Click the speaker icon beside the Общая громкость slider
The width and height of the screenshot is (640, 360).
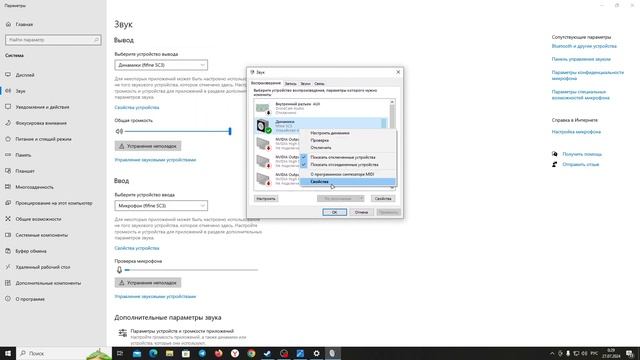coord(119,131)
